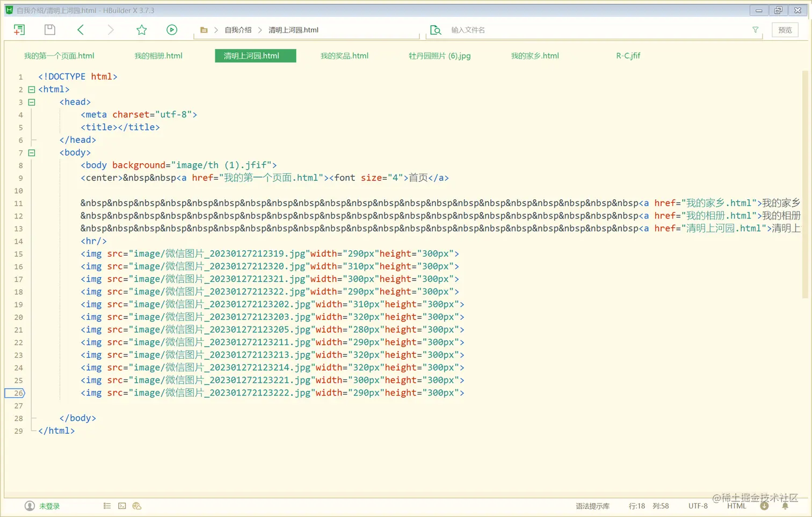Click the vertical editor scrollbar
Screen dimensions: 812x517
point(805,184)
